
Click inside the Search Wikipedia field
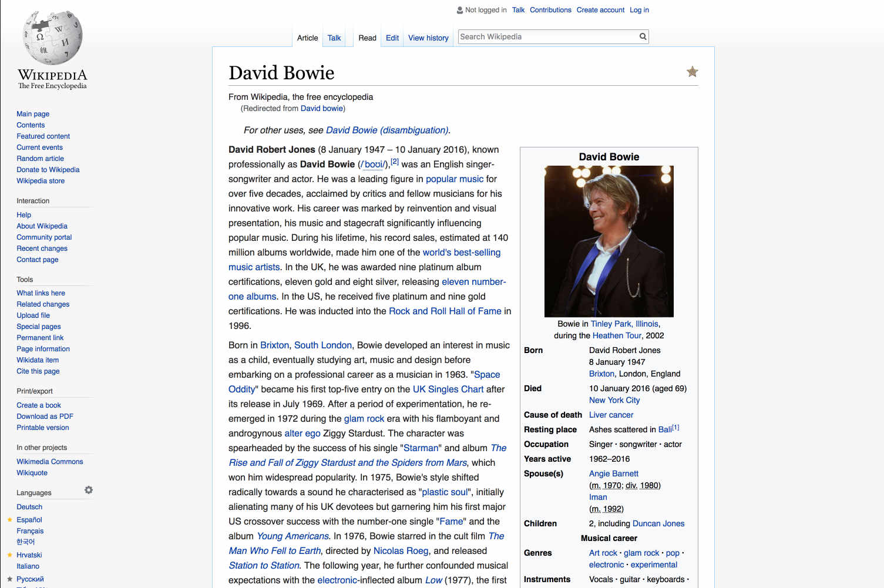pyautogui.click(x=548, y=36)
